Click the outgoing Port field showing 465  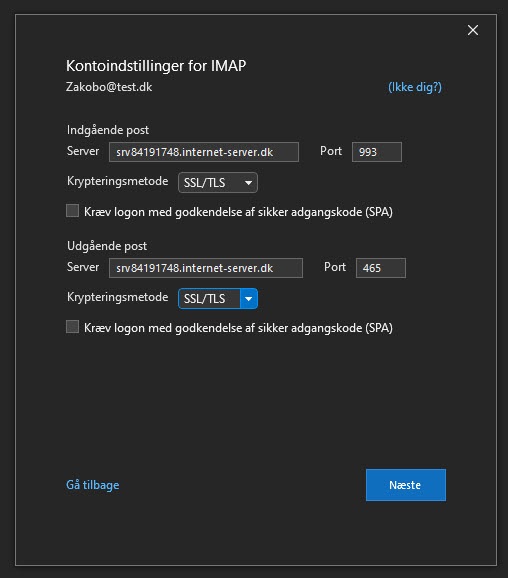click(380, 268)
